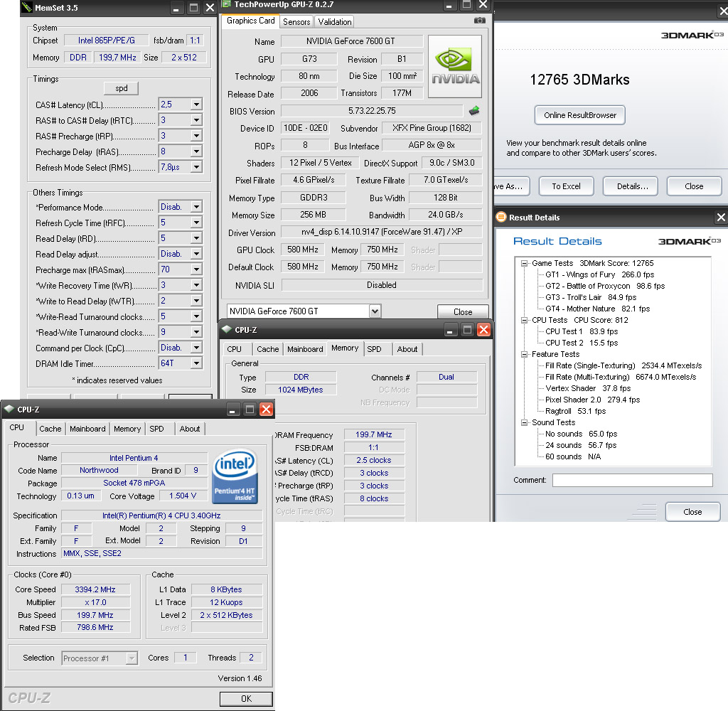Image resolution: width=728 pixels, height=711 pixels.
Task: Collapse the CPU Tests tree node
Action: [524, 320]
